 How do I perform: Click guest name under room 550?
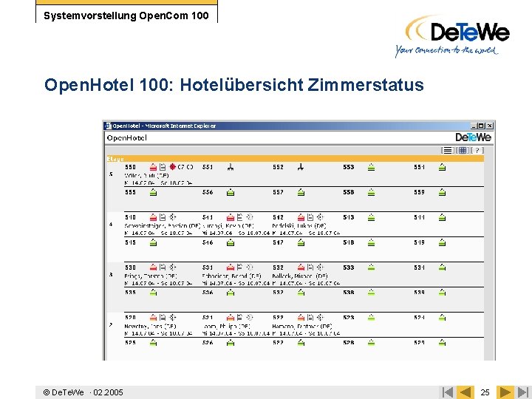coord(146,175)
